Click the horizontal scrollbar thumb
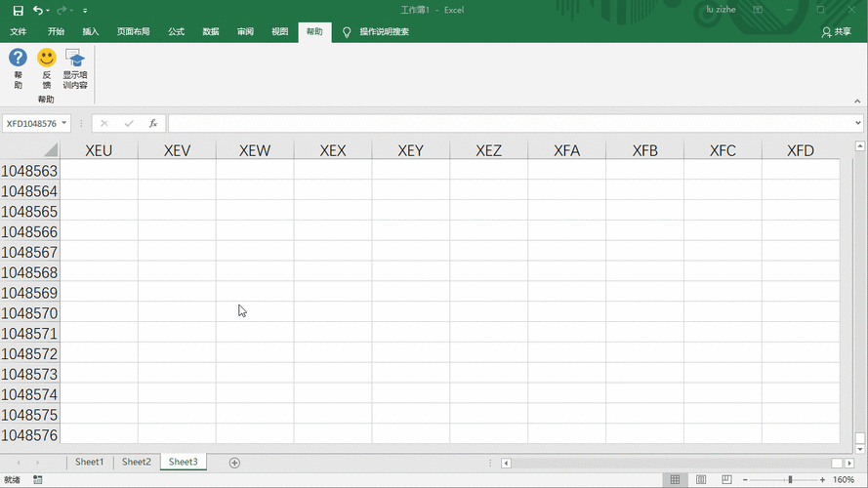The width and height of the screenshot is (868, 488). point(837,463)
